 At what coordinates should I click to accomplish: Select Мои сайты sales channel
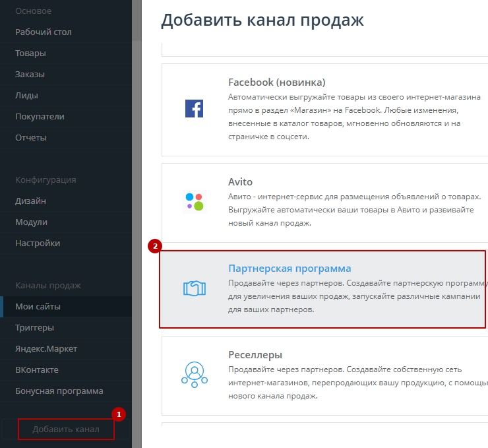coord(38,306)
